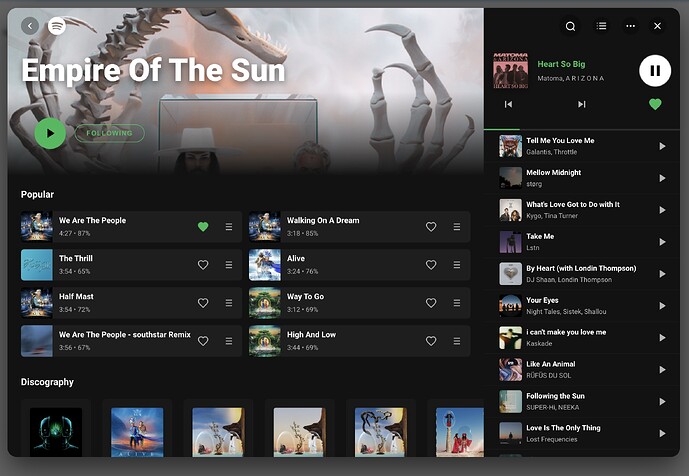
Task: Open search with the magnifier icon
Action: coord(570,26)
